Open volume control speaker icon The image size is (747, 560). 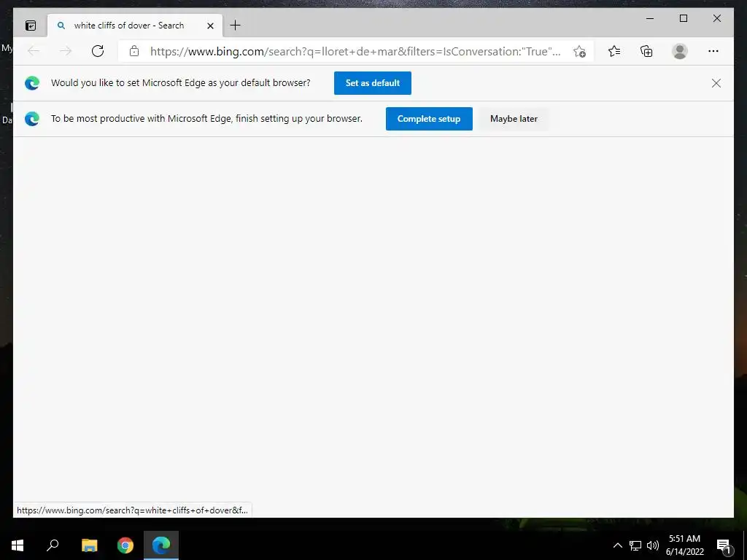[x=653, y=545]
